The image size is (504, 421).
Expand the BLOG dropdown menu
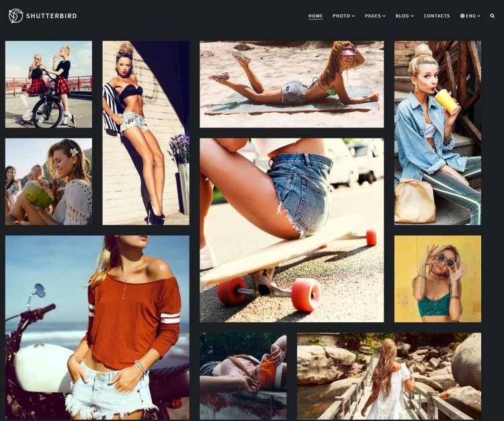pos(405,15)
